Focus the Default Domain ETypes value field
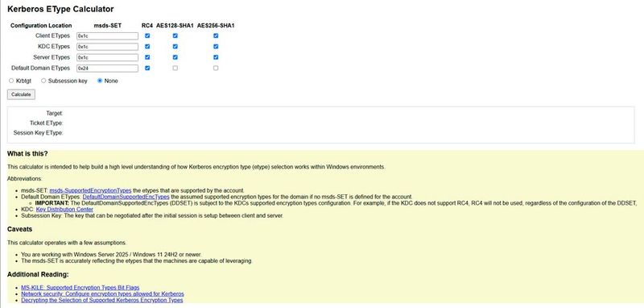644x308 pixels. 107,69
